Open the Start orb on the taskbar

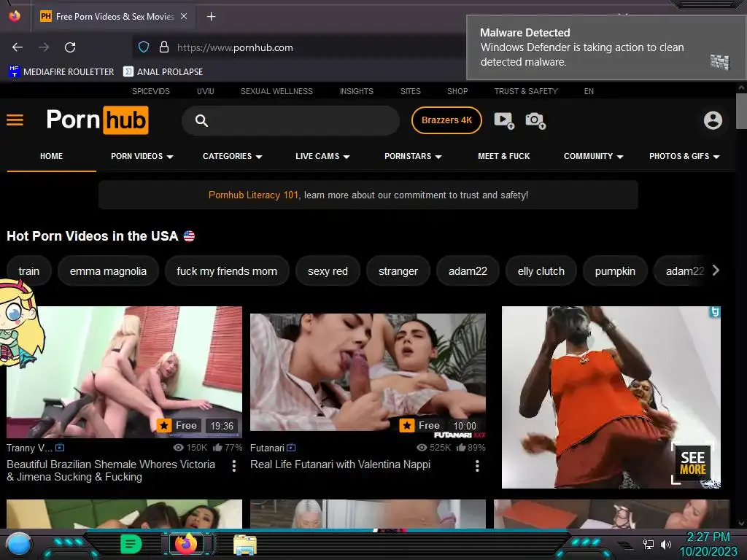coord(18,544)
